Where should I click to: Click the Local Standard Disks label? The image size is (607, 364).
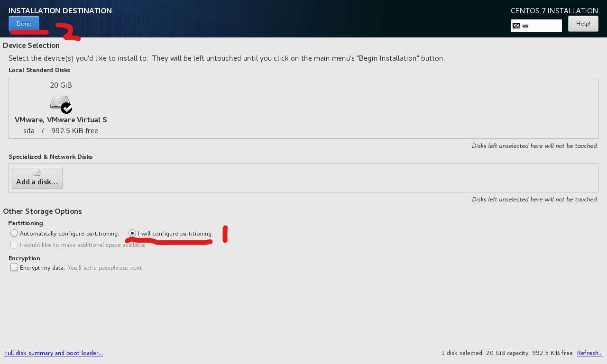tap(39, 70)
